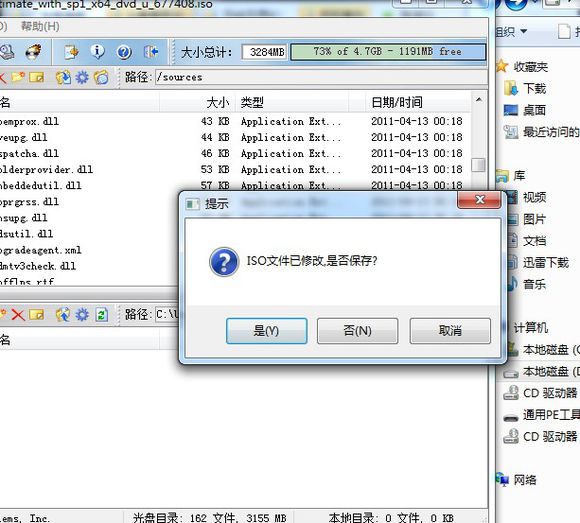Click the 73% of 4.7GB capacity bar

[x=388, y=52]
